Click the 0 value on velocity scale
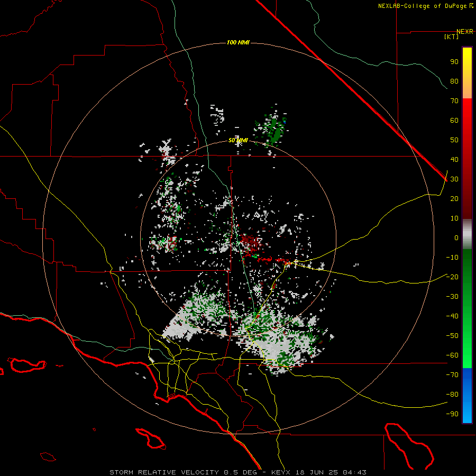This screenshot has height=476, width=476. tap(456, 238)
